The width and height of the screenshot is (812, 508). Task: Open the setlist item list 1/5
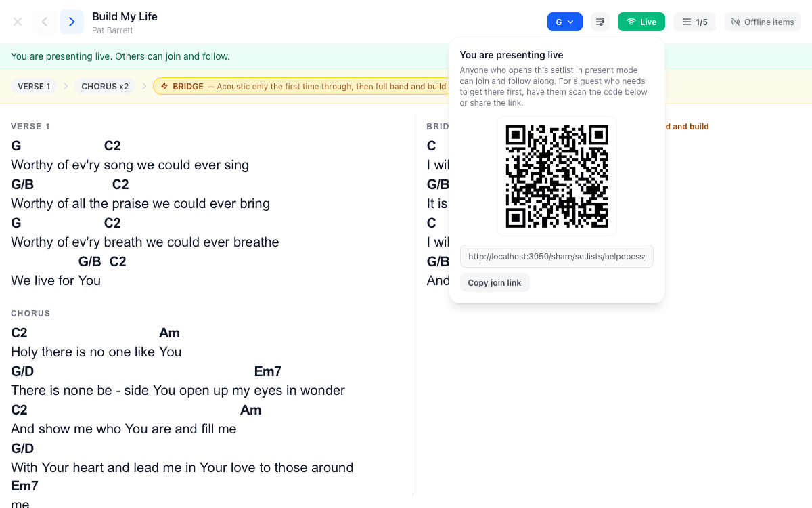694,22
